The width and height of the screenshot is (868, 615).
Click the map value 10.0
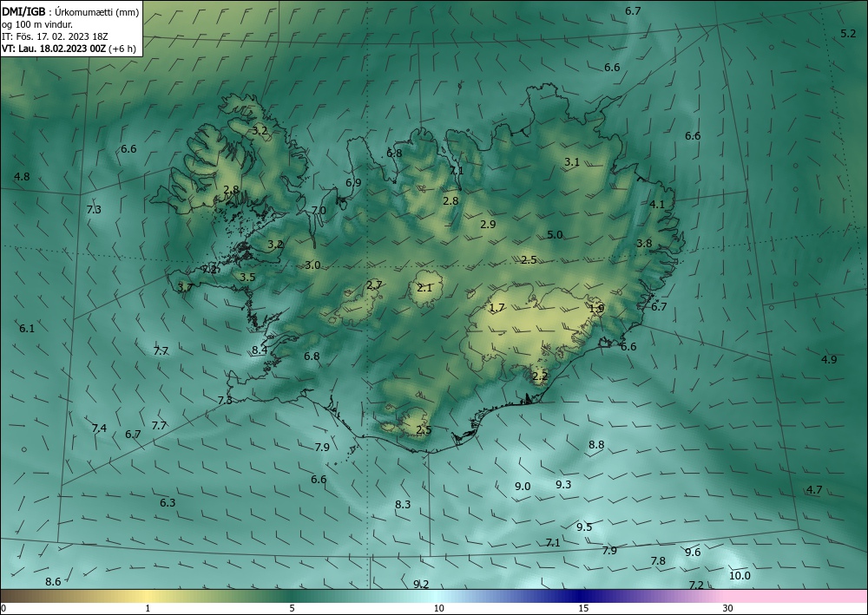coord(740,576)
